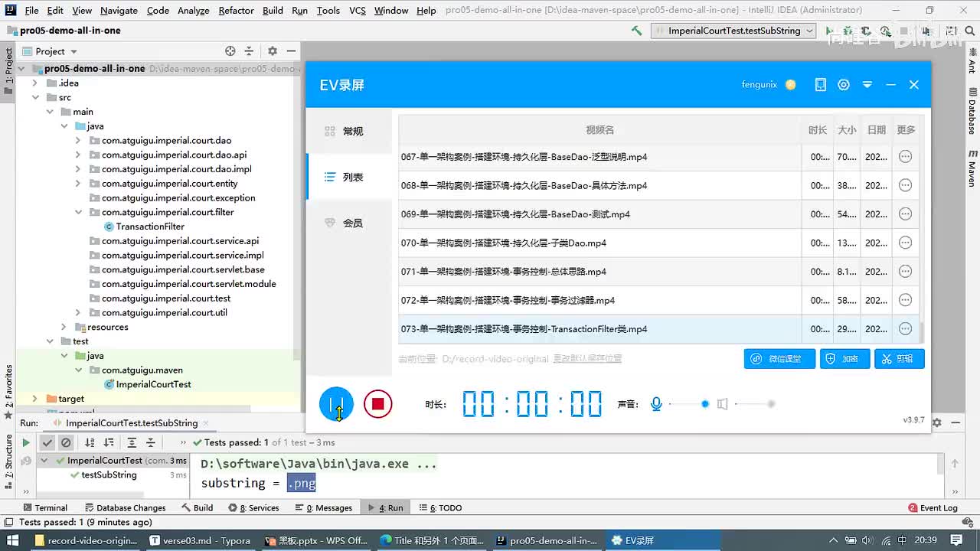Select ImperialCourtTest class in project tree
This screenshot has height=551, width=980.
pyautogui.click(x=154, y=384)
